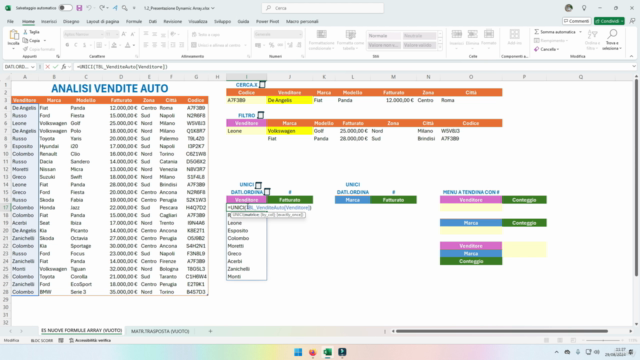Click the Cerca search box
The image size is (640, 360).
tap(322, 8)
